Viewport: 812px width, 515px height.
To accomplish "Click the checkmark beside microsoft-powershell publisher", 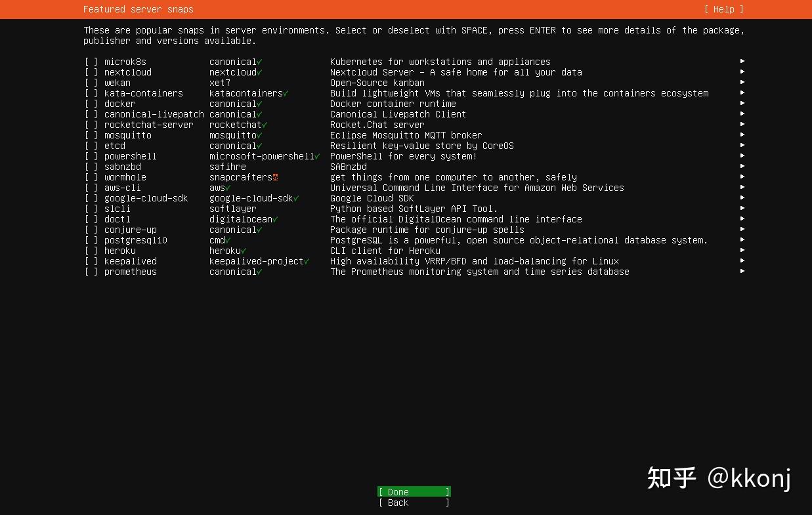I will coord(316,156).
